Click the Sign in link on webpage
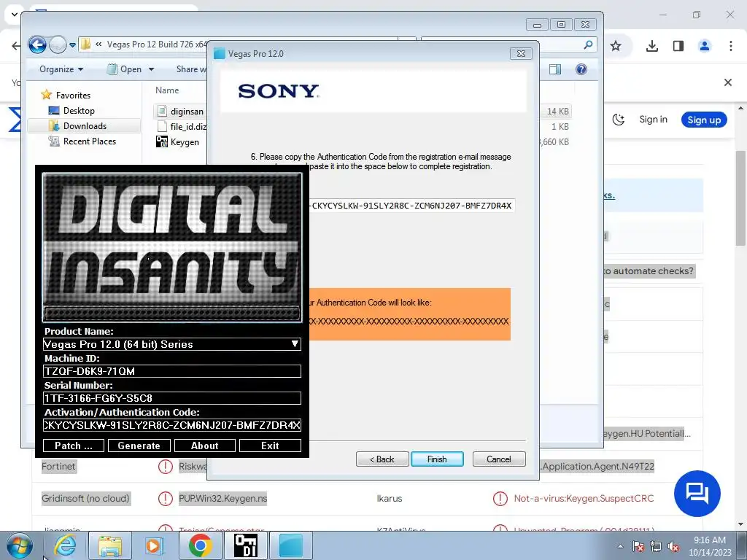747x560 pixels. (653, 120)
